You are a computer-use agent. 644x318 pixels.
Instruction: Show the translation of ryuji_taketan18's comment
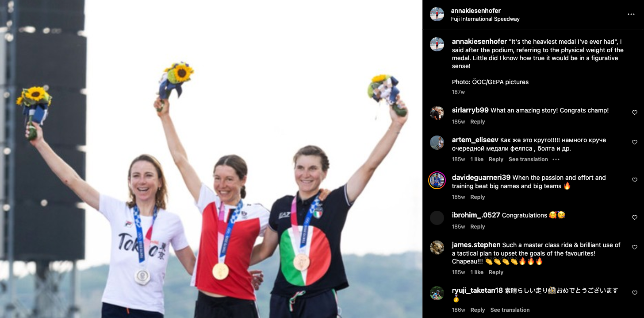(510, 310)
